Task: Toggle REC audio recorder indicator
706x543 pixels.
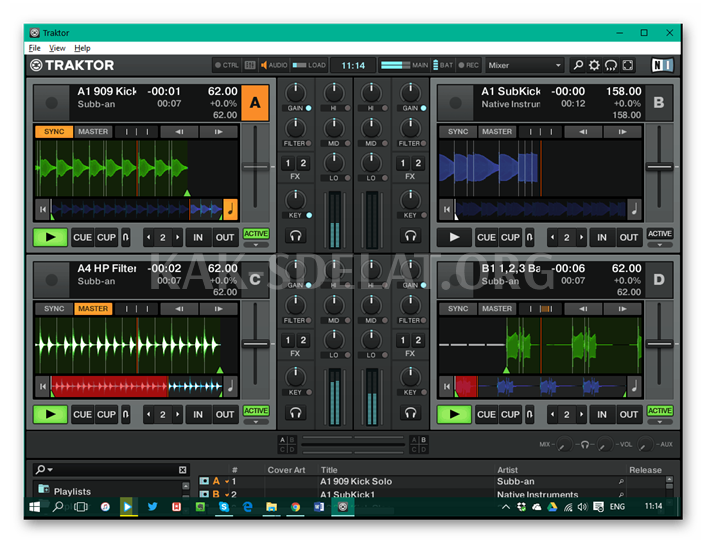Action: point(468,65)
